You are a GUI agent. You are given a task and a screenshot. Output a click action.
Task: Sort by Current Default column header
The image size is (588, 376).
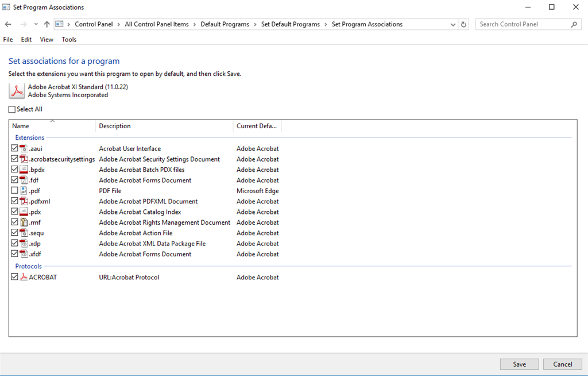point(257,126)
